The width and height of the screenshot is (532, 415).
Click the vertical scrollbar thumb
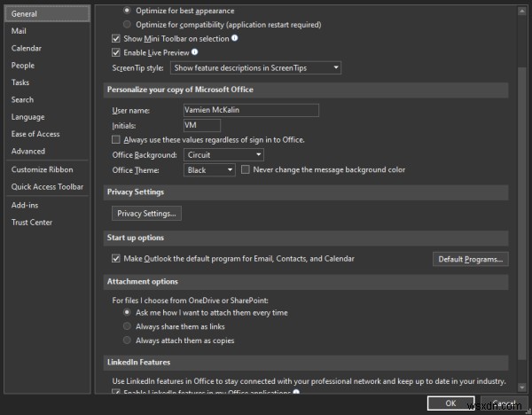tap(522, 214)
